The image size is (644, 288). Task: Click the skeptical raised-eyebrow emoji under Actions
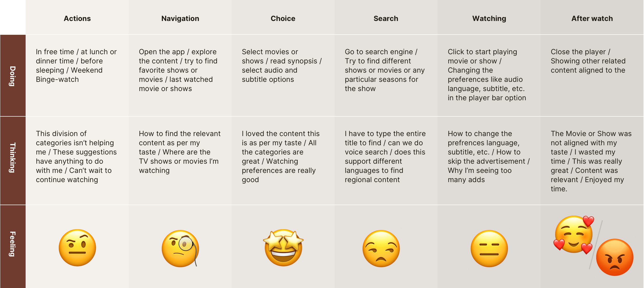tap(77, 248)
